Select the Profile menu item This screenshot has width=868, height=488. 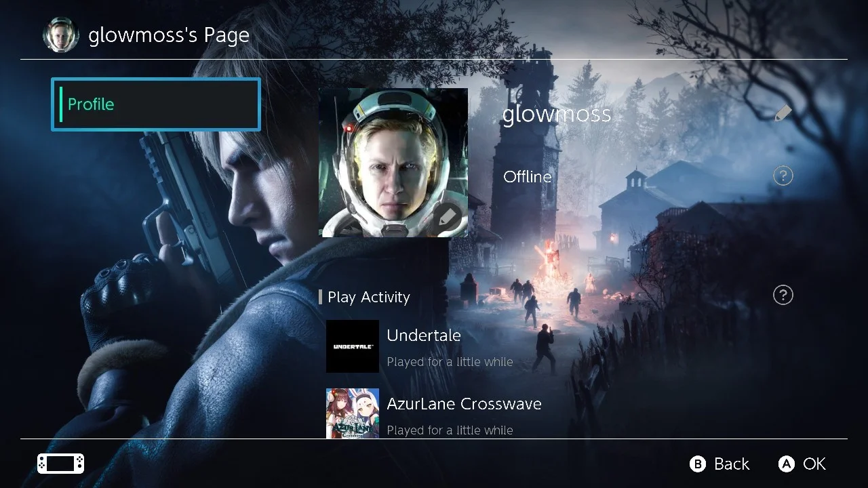(156, 104)
